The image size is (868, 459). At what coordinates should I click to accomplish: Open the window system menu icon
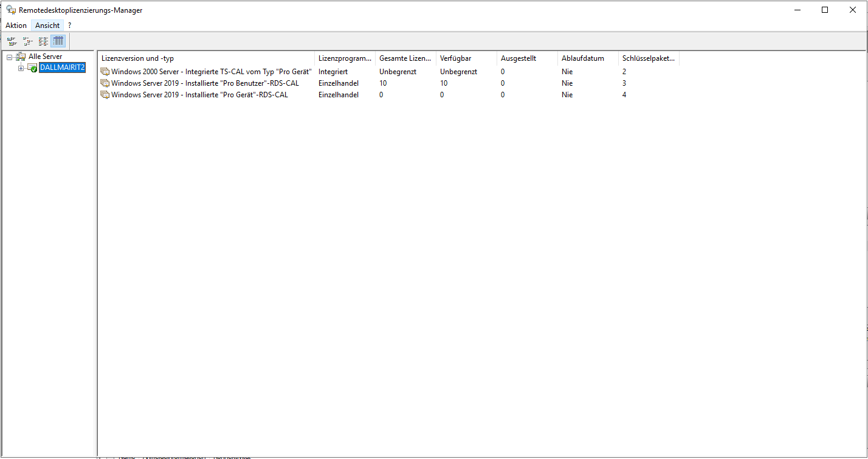click(x=10, y=10)
